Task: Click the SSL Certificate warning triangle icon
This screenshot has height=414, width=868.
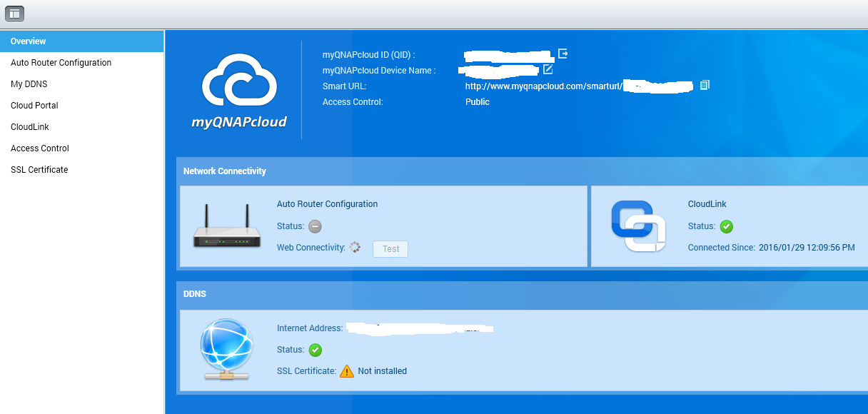Action: (x=346, y=371)
